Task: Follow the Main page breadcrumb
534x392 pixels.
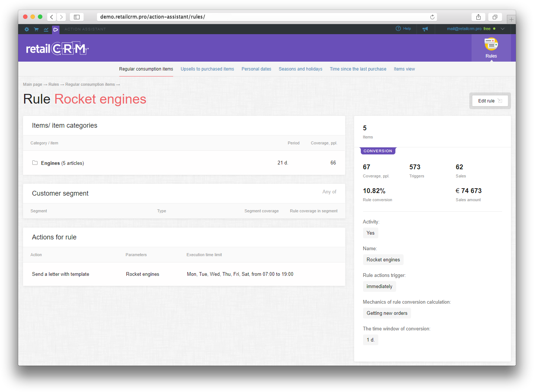Action: (x=33, y=84)
